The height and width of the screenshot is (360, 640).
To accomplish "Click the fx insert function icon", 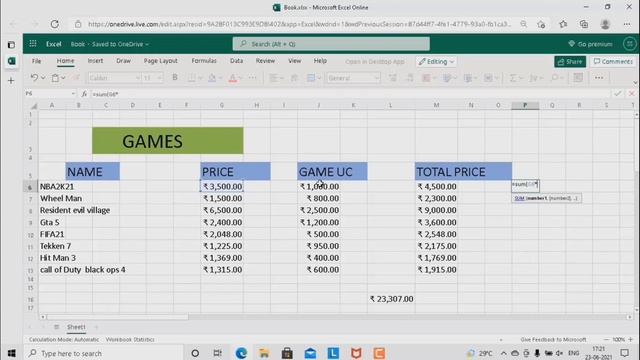I will 84,94.
